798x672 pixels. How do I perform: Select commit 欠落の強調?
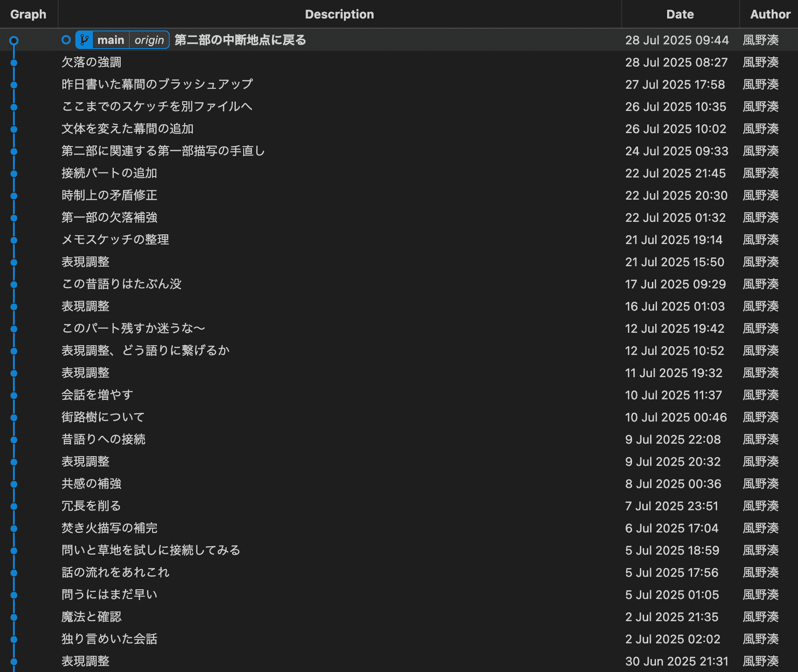[x=92, y=62]
